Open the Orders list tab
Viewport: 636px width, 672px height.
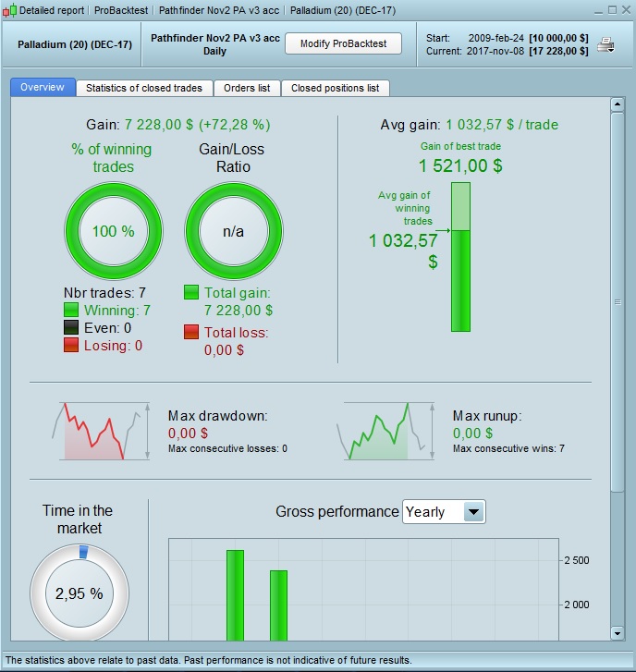[x=247, y=88]
